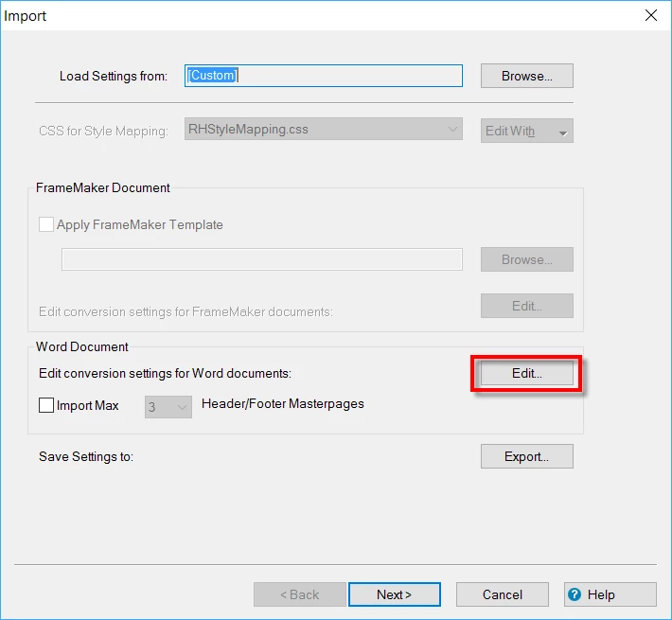Tick Apply FrameMaker Template checkbox
This screenshot has width=672, height=620.
coord(46,224)
